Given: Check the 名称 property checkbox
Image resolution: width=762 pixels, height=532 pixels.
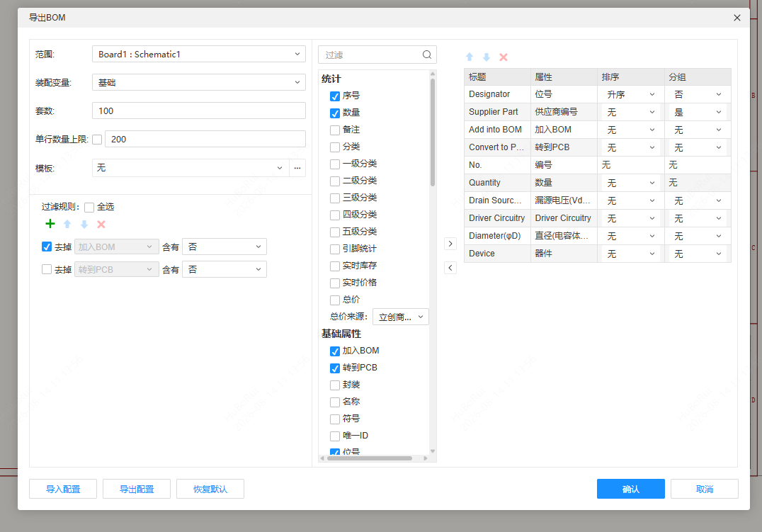Looking at the screenshot, I should (x=335, y=402).
